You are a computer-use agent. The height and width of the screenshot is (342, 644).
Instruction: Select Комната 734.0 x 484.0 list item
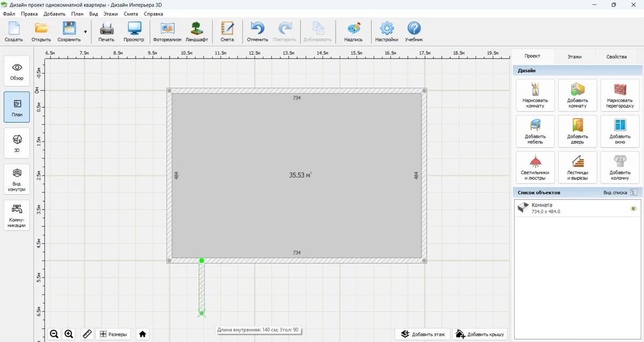tap(577, 208)
